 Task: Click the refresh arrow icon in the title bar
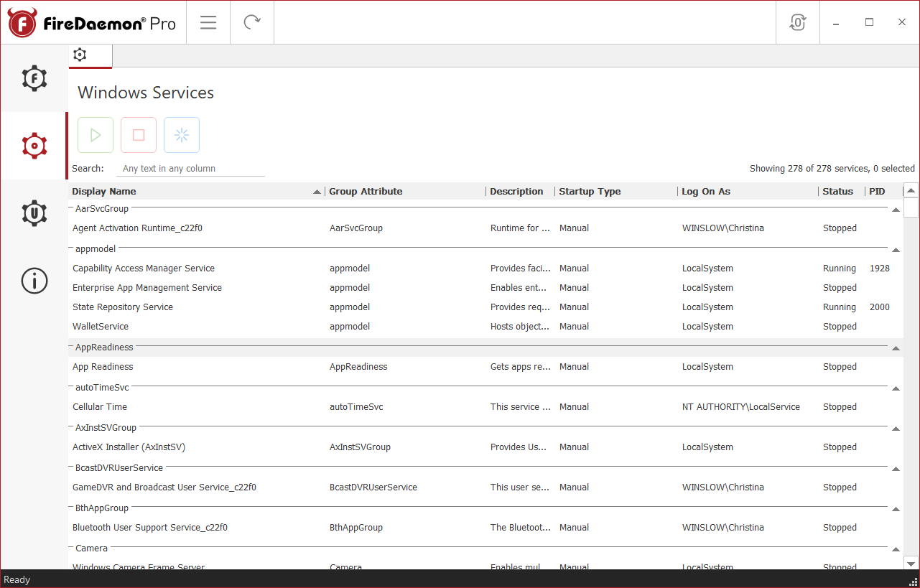pos(252,22)
